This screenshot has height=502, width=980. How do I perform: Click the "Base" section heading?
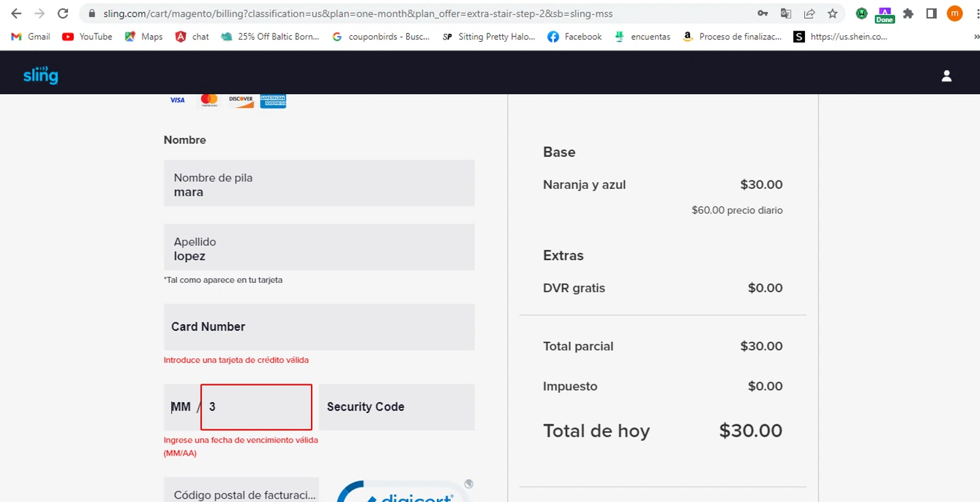click(x=559, y=152)
